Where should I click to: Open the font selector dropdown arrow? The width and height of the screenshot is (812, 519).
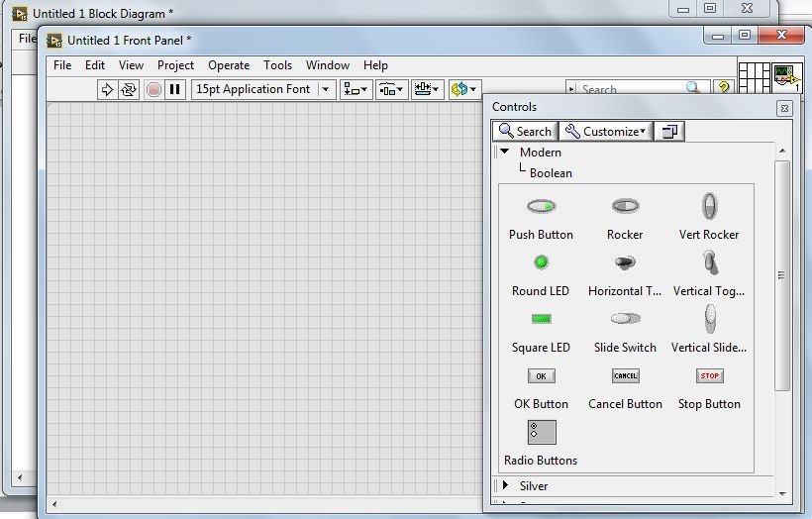326,89
